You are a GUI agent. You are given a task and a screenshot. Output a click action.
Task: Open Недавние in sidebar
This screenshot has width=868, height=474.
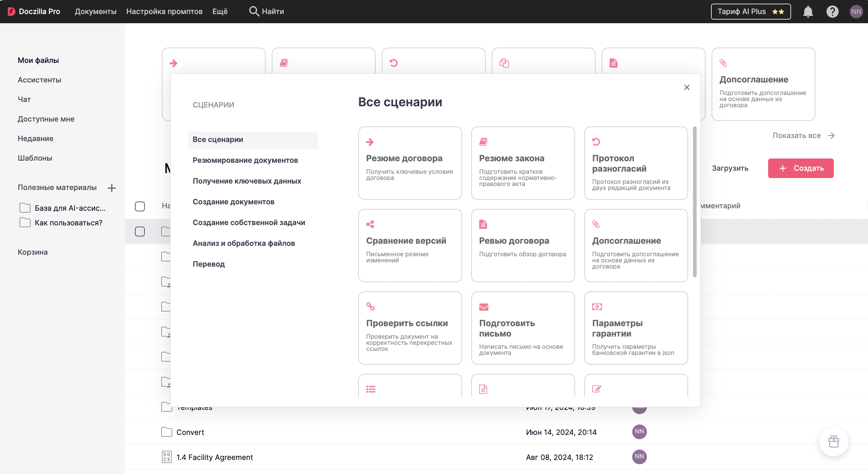(x=36, y=138)
